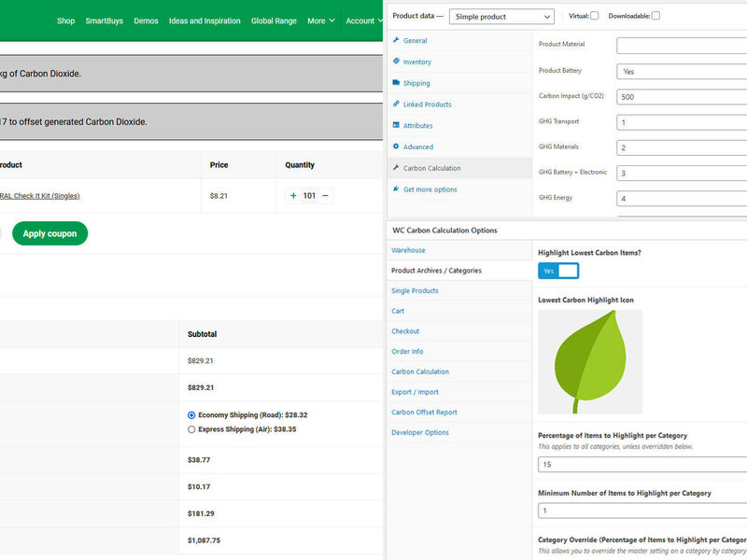This screenshot has width=747, height=560.
Task: Click the green leaf highlight icon
Action: coord(590,362)
